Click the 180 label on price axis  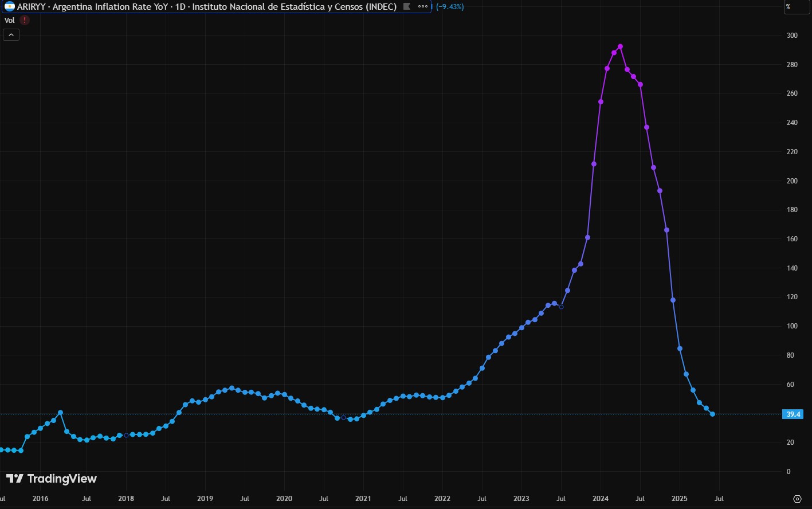(x=792, y=210)
